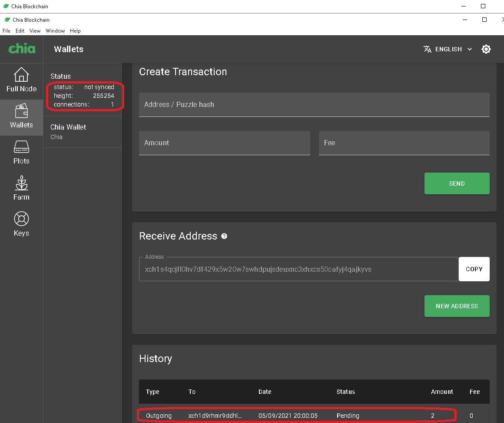Click the Status column header in History
The image size is (504, 423).
[x=346, y=392]
